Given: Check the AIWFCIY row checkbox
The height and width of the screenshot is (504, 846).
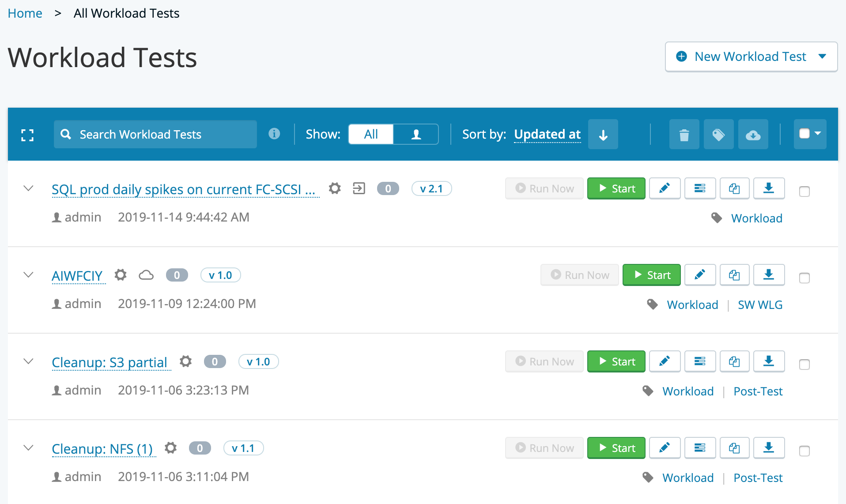Looking at the screenshot, I should click(x=804, y=278).
